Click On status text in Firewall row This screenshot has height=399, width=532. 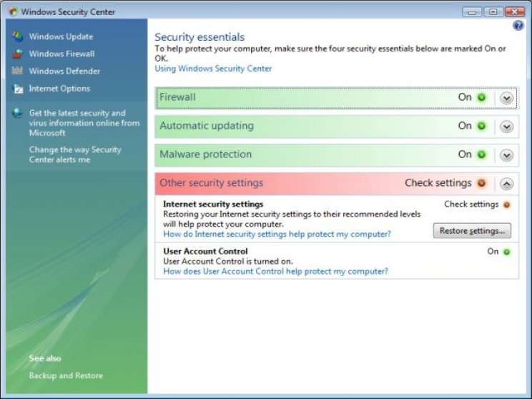coord(465,97)
